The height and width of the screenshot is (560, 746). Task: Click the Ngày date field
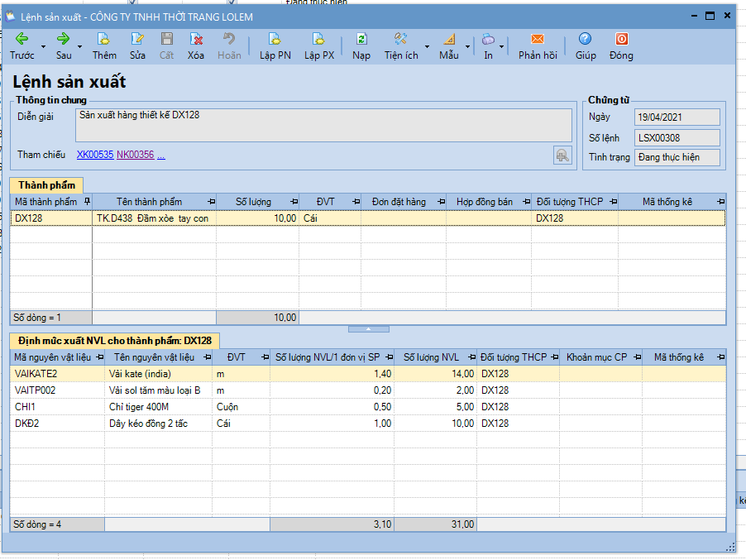pos(677,117)
